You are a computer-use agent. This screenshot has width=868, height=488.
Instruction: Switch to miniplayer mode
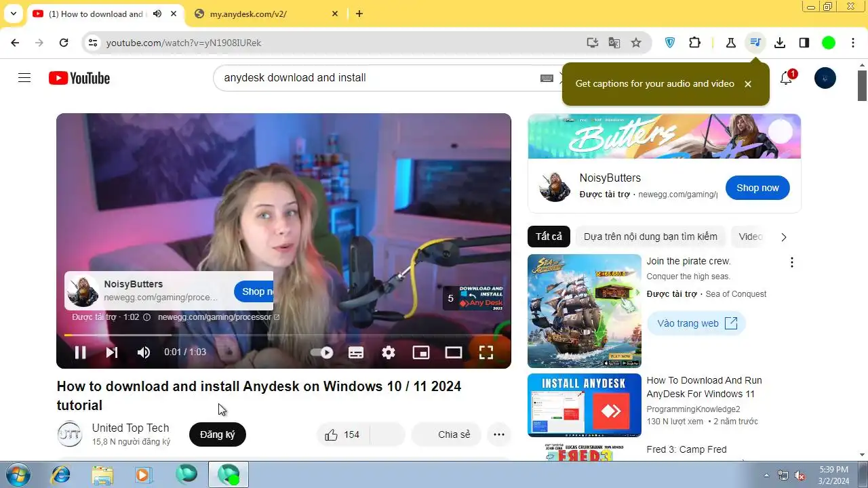(421, 352)
